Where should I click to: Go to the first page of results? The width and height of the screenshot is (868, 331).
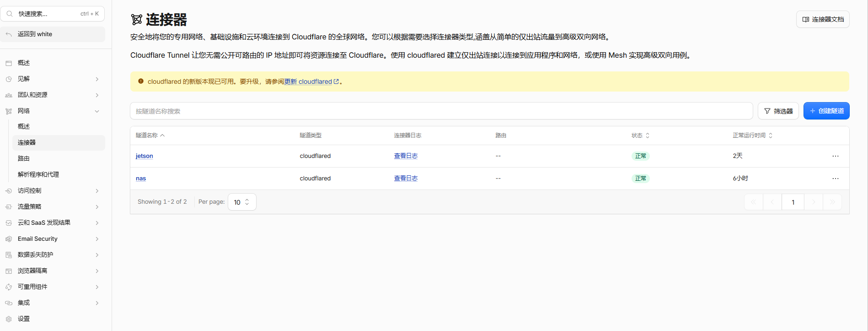click(754, 202)
